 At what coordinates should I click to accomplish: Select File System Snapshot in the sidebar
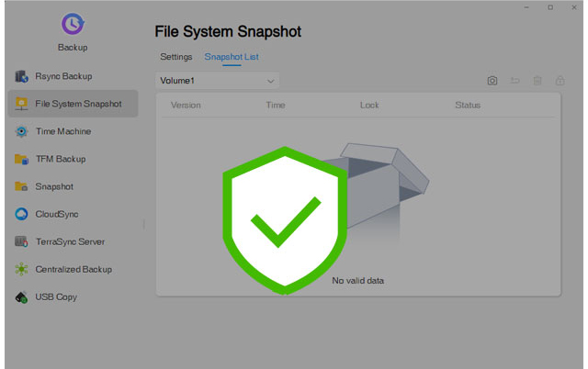point(73,104)
